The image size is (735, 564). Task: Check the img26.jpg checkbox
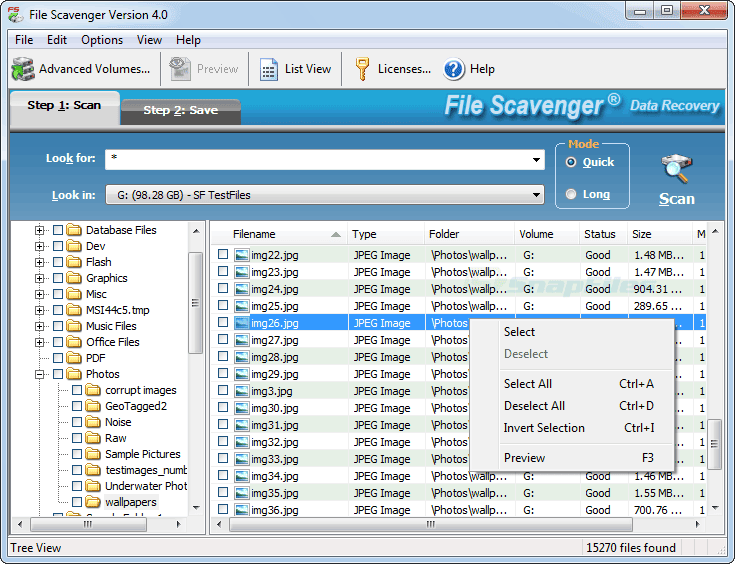click(223, 323)
